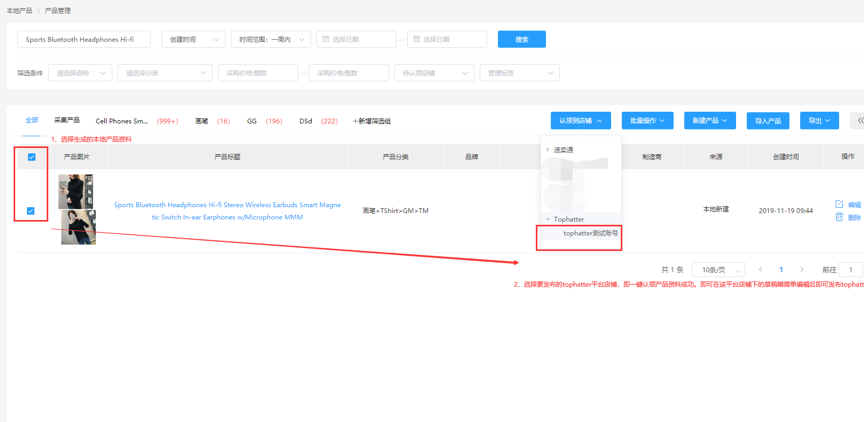Switch to the 采集产品 tab

pyautogui.click(x=67, y=120)
